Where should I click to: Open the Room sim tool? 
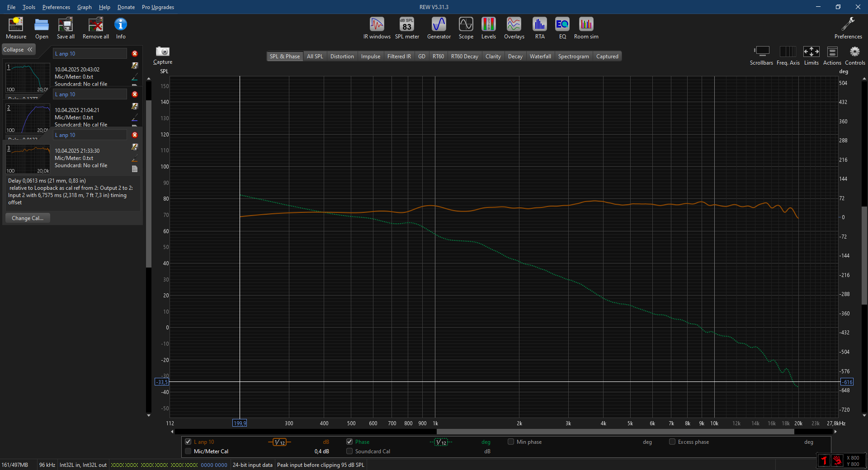(x=586, y=28)
